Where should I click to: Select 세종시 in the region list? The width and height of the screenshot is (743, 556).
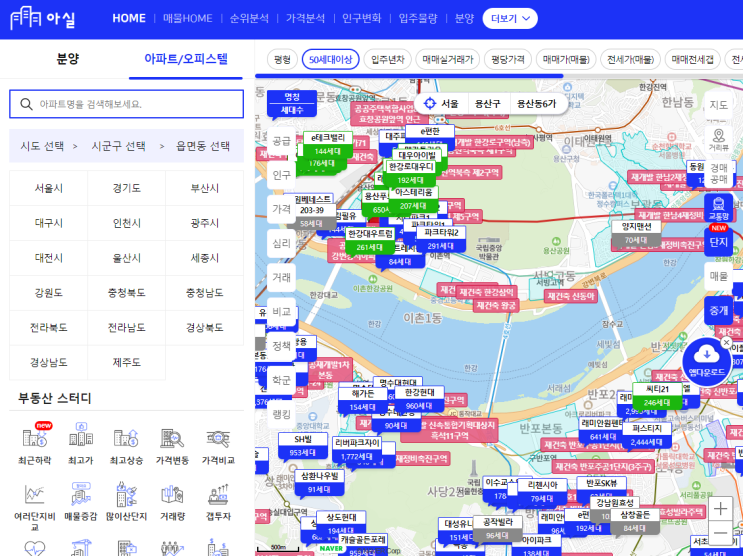pyautogui.click(x=204, y=258)
